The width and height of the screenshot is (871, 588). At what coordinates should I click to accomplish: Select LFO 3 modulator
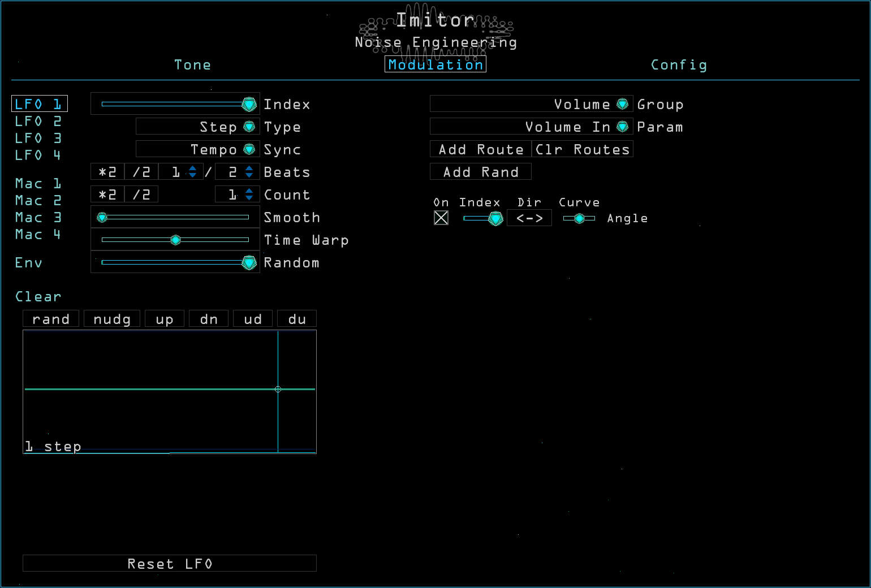tap(38, 138)
